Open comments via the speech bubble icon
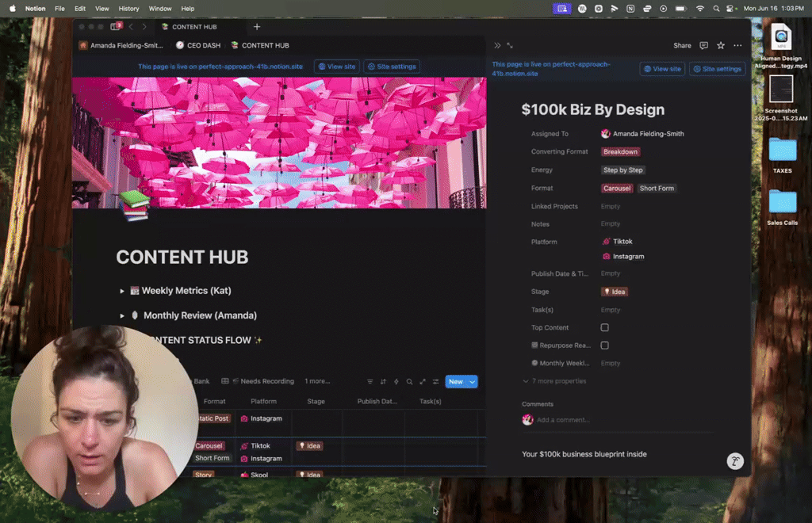Image resolution: width=812 pixels, height=523 pixels. tap(703, 45)
